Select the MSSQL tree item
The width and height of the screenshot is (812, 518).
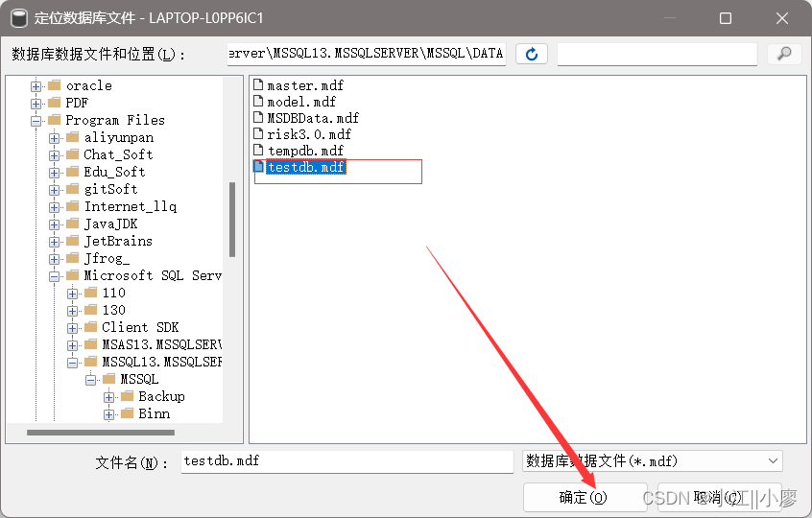point(139,379)
